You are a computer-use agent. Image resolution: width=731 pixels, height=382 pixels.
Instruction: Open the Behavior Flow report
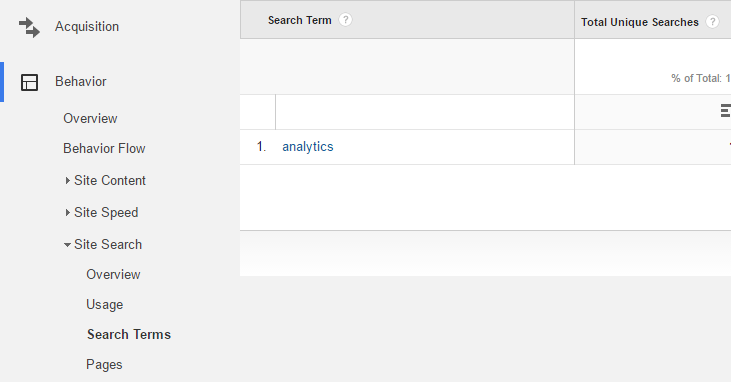(104, 148)
